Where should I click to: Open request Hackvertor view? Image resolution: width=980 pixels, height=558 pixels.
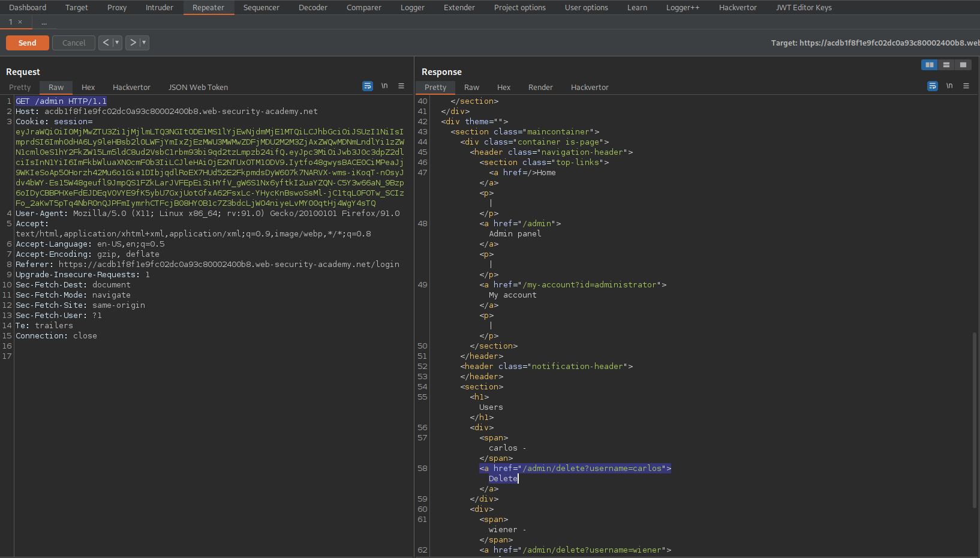131,88
